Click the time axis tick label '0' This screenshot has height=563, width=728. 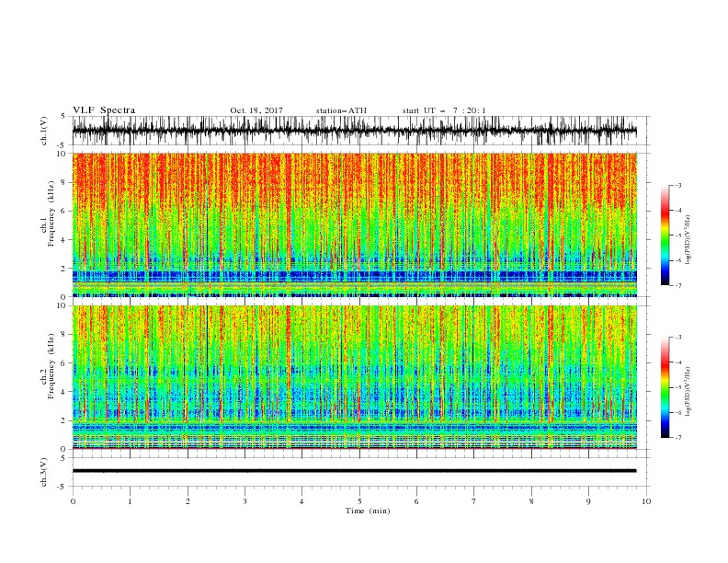pyautogui.click(x=73, y=501)
